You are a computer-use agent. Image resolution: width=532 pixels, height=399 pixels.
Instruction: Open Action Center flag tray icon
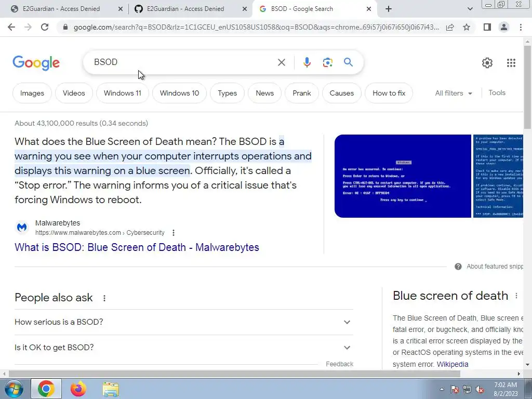455,390
